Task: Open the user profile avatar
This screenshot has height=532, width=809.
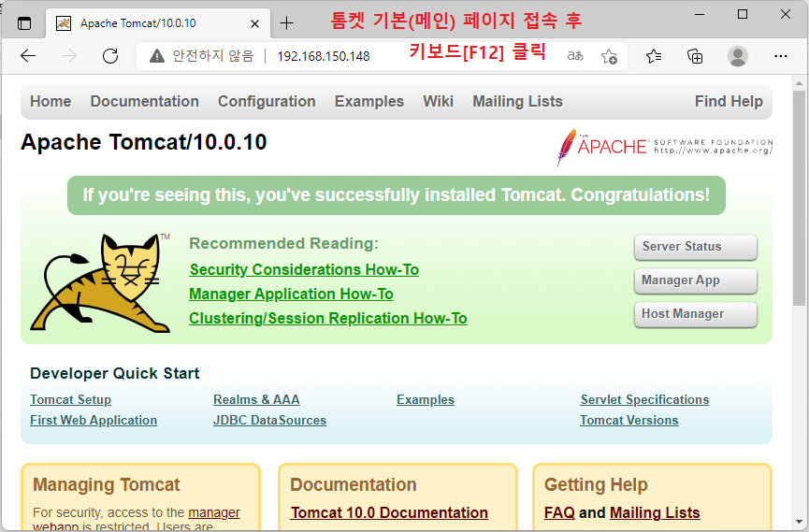Action: (x=738, y=56)
